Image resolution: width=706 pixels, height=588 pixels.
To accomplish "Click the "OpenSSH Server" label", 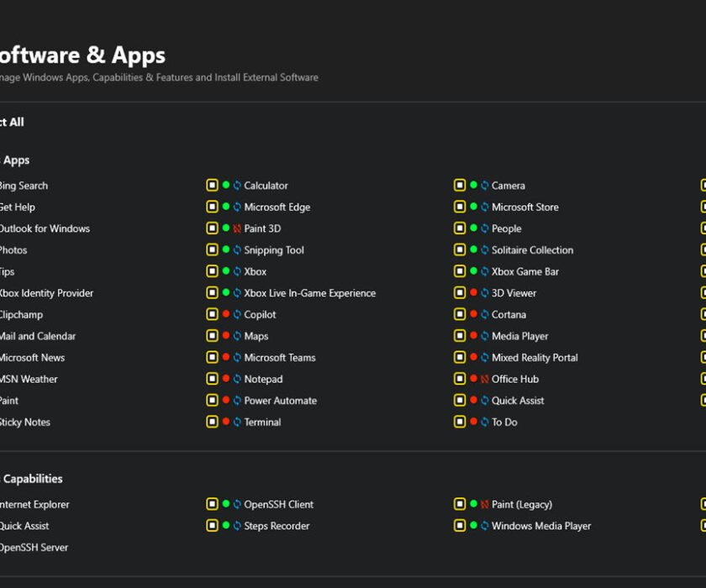I will [34, 548].
